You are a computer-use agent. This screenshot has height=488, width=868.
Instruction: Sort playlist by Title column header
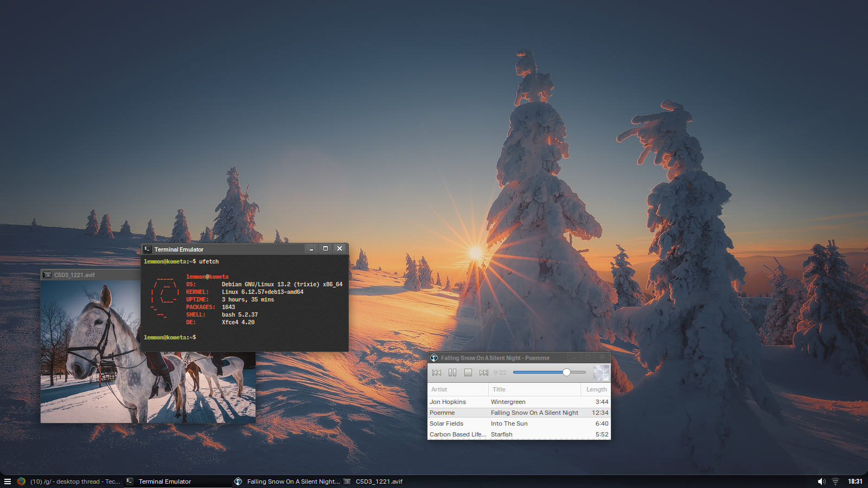[x=535, y=389]
